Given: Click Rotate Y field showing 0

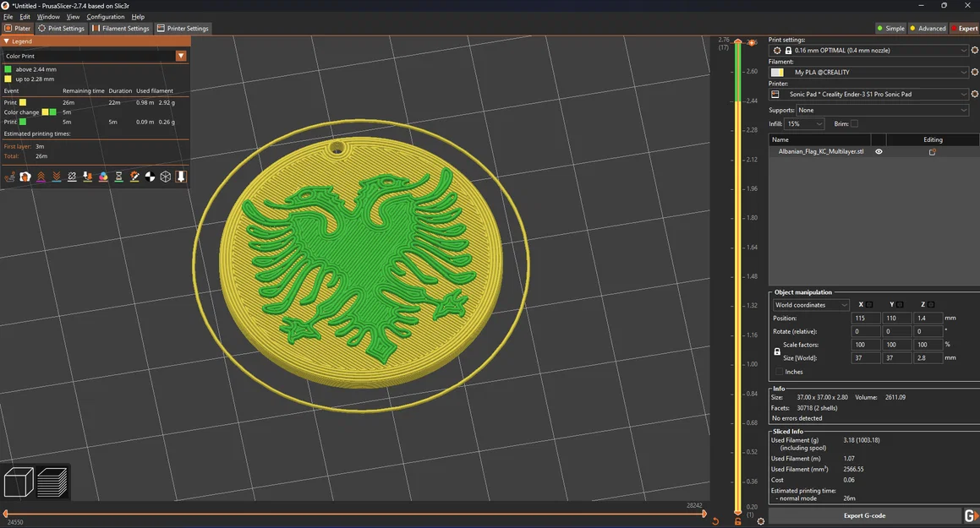Looking at the screenshot, I should click(x=896, y=331).
